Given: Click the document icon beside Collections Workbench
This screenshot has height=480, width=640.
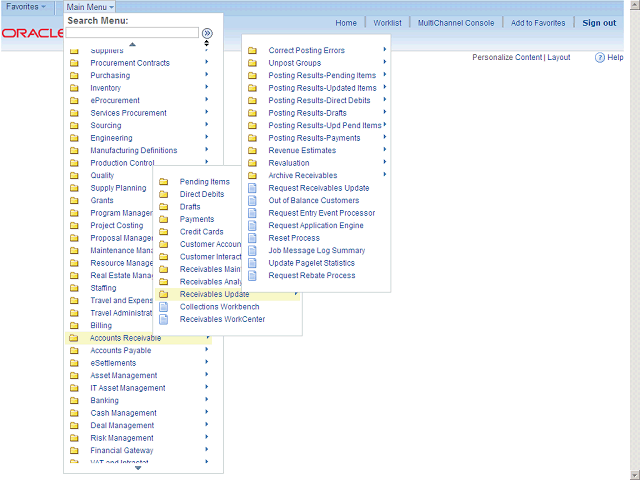Looking at the screenshot, I should (164, 307).
